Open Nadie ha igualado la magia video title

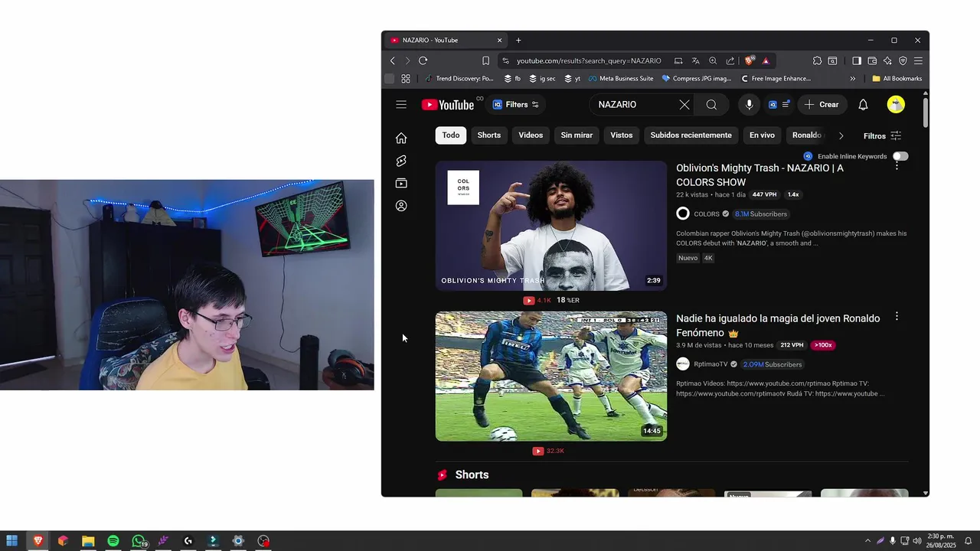point(778,325)
